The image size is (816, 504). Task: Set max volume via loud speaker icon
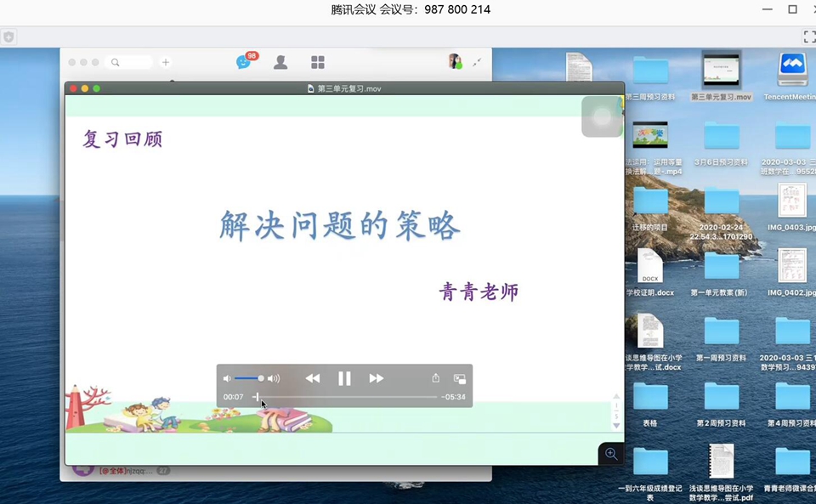[x=274, y=378]
